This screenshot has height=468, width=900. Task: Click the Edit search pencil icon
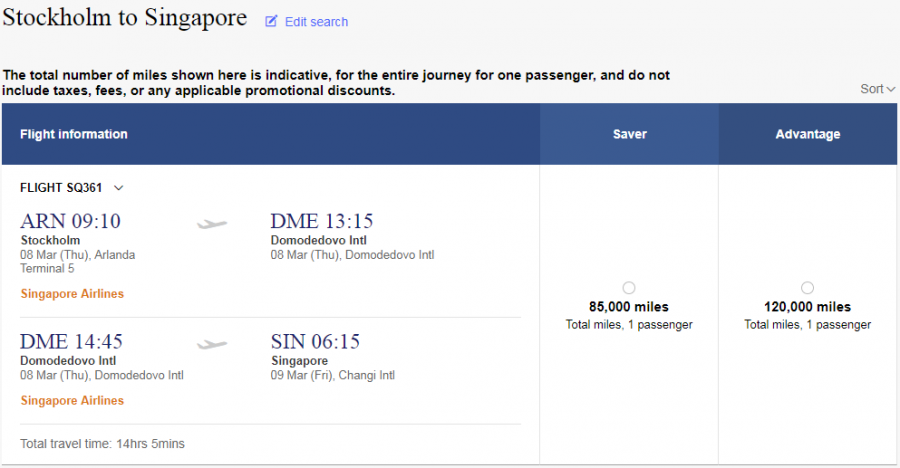tap(271, 21)
